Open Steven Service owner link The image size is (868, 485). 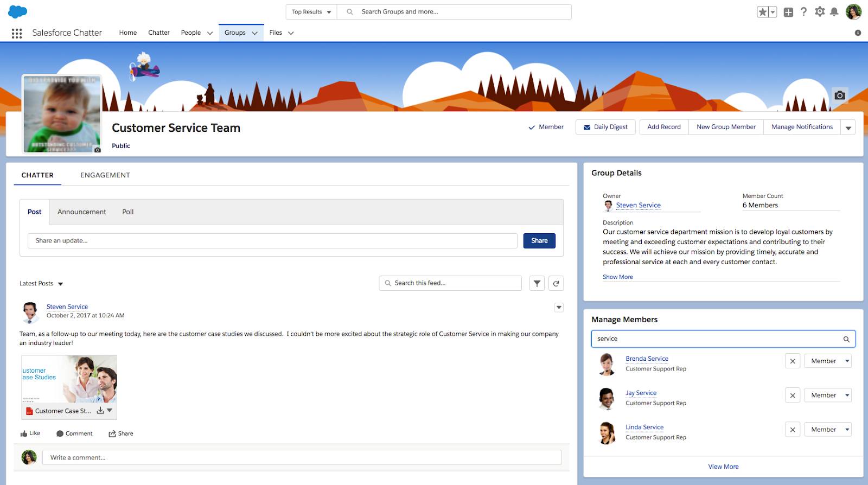pos(639,206)
